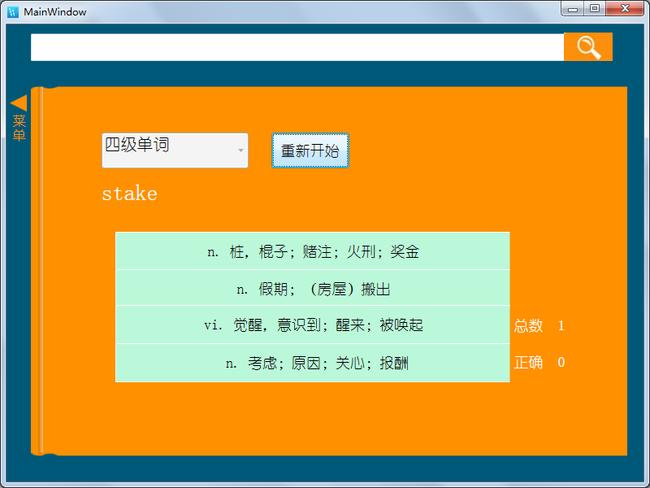The width and height of the screenshot is (650, 488).
Task: Click the 正确 correct count label
Action: 528,362
